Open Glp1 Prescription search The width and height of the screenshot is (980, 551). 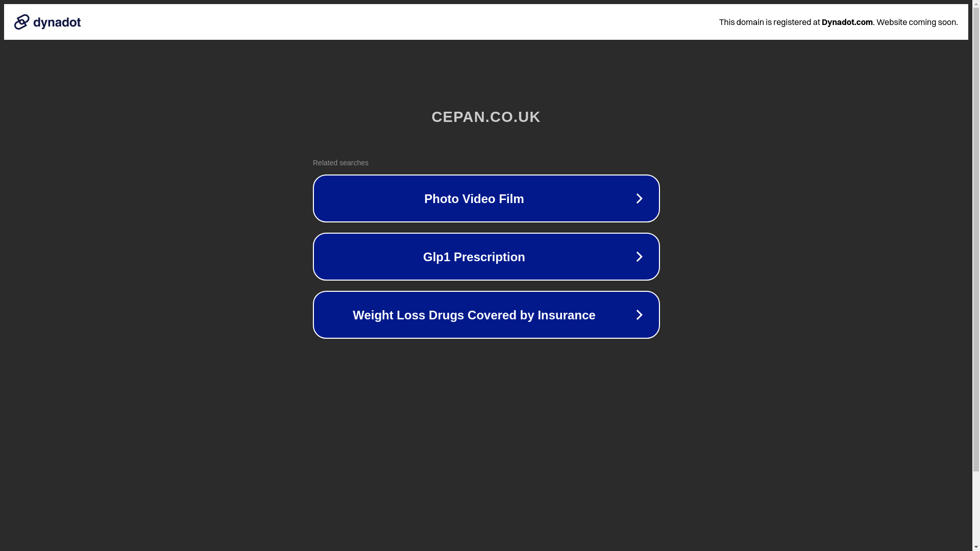click(486, 257)
